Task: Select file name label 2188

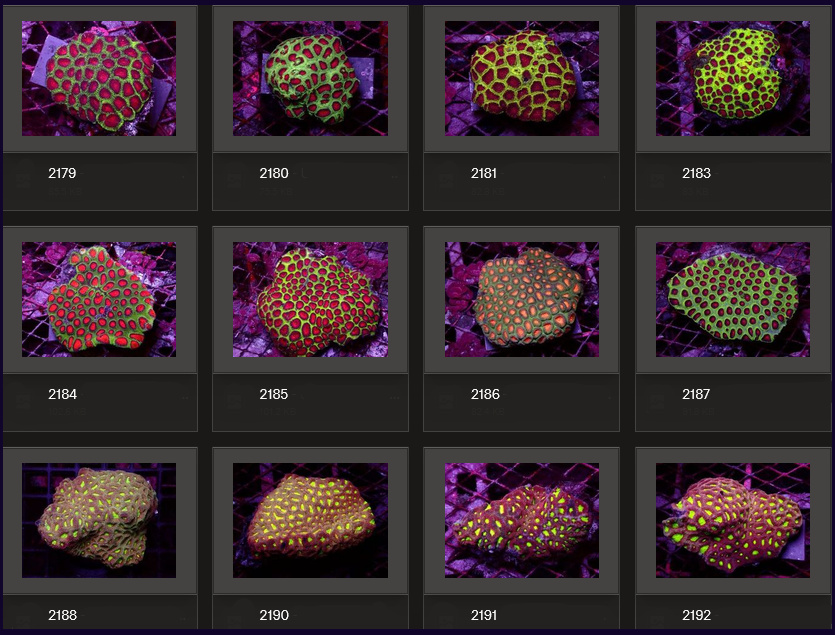Action: pyautogui.click(x=62, y=615)
